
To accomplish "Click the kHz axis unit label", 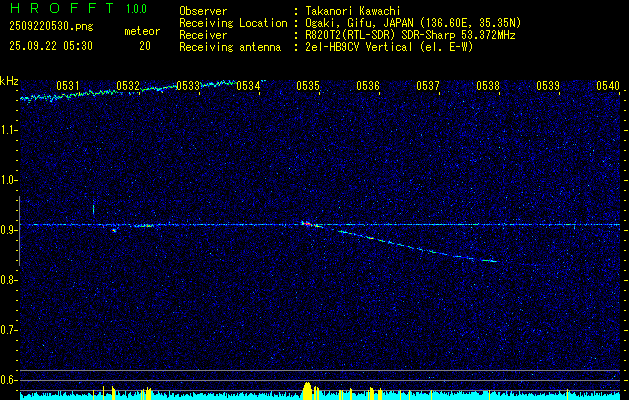I will pyautogui.click(x=9, y=80).
